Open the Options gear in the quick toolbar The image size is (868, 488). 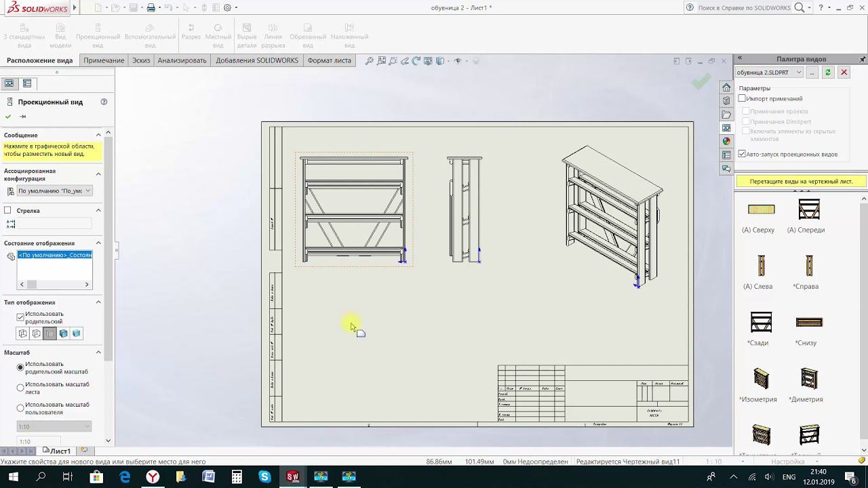pyautogui.click(x=227, y=7)
